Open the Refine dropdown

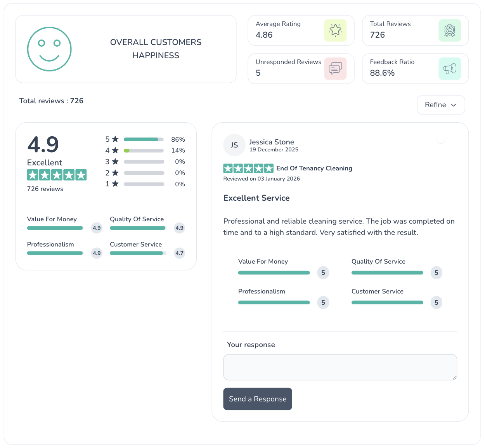click(441, 105)
